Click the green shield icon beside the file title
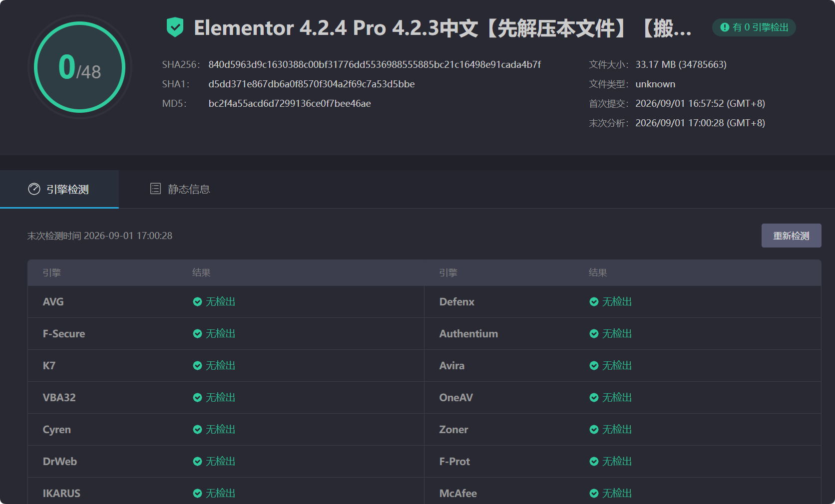The height and width of the screenshot is (504, 835). [x=175, y=27]
